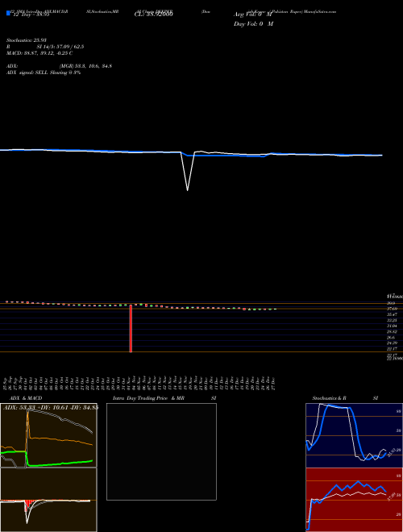
Task: Click the blue 12 Day SMA legend square
Action: point(8,14)
